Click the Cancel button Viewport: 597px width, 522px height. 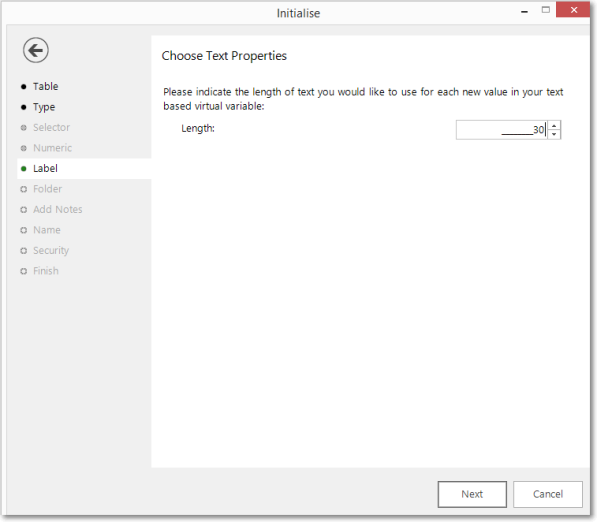548,494
